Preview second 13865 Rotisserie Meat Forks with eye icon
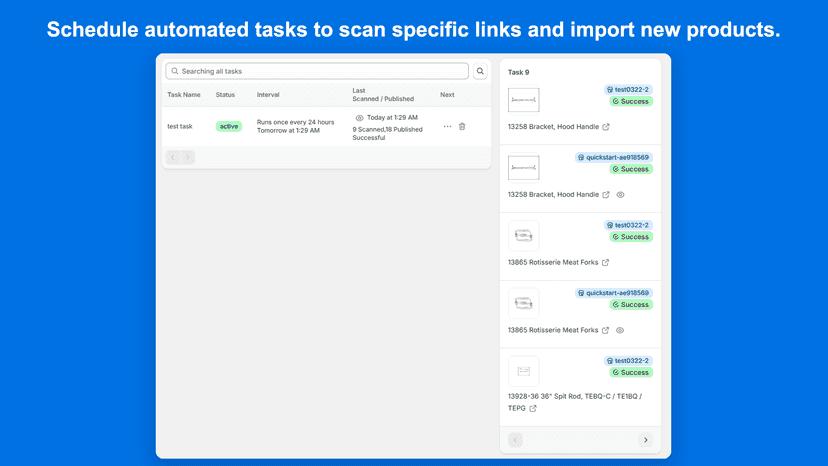The width and height of the screenshot is (828, 466). pyautogui.click(x=620, y=330)
